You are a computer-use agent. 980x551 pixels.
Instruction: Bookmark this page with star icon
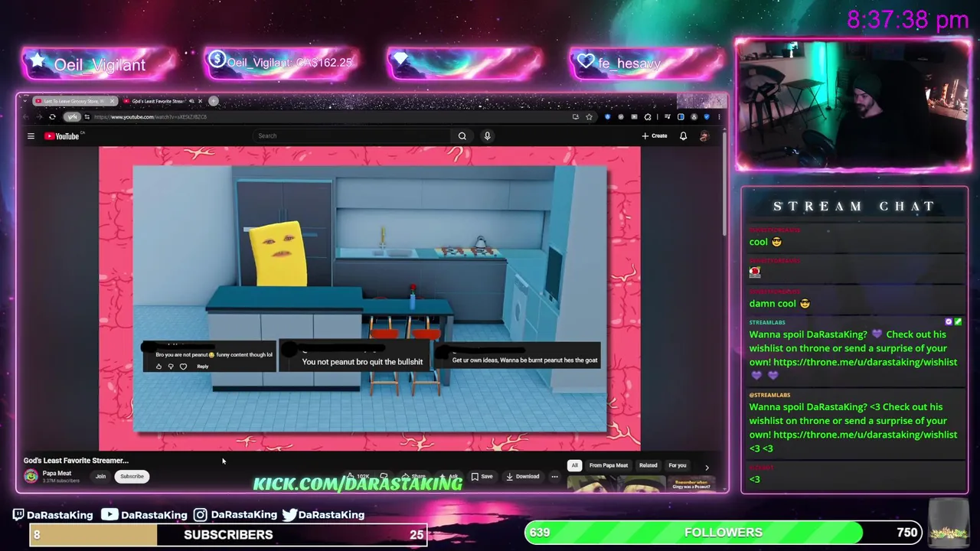(x=589, y=117)
